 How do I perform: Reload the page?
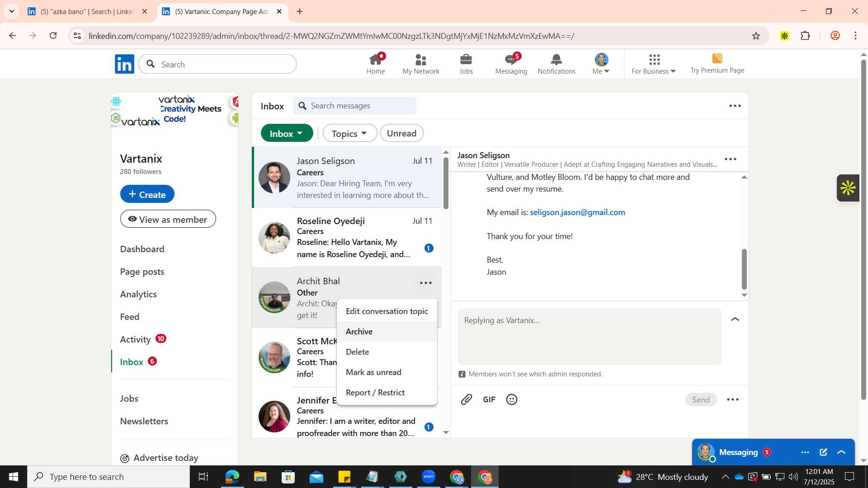click(53, 36)
